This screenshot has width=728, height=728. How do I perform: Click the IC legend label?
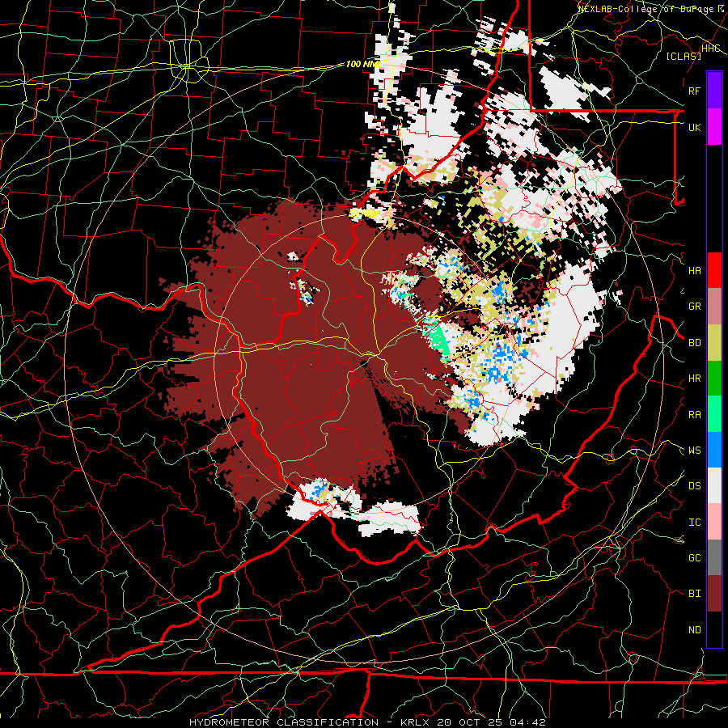[x=694, y=523]
